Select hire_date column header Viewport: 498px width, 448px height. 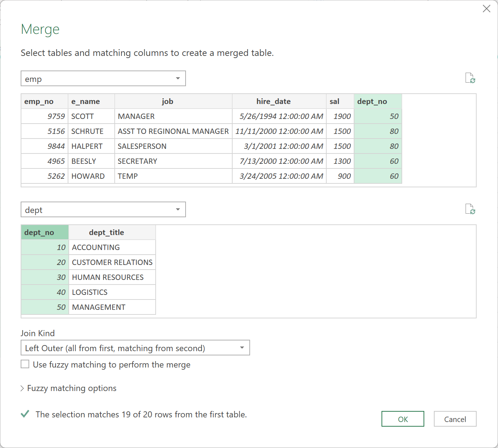(279, 101)
